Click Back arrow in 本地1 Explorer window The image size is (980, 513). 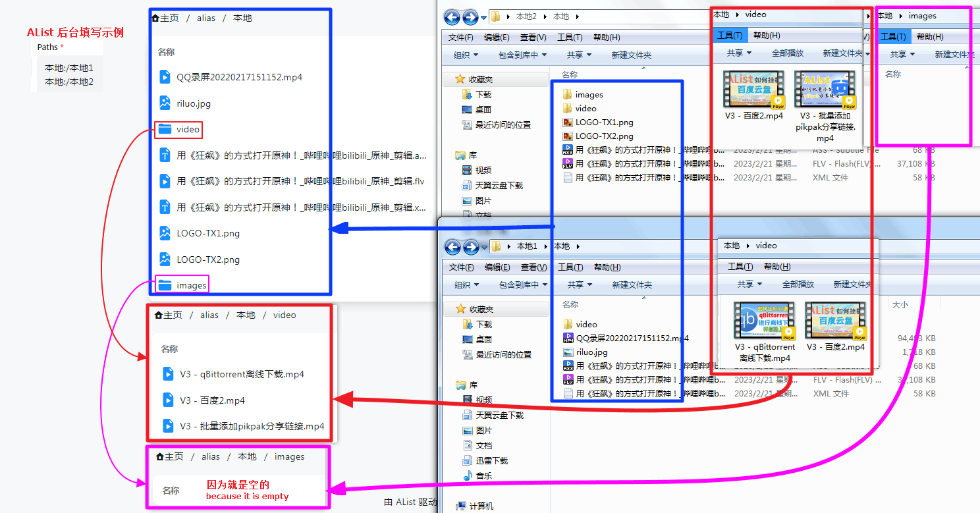tap(452, 247)
